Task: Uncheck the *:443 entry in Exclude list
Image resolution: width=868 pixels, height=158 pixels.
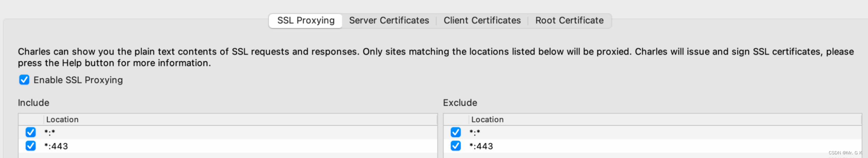Action: tap(456, 146)
